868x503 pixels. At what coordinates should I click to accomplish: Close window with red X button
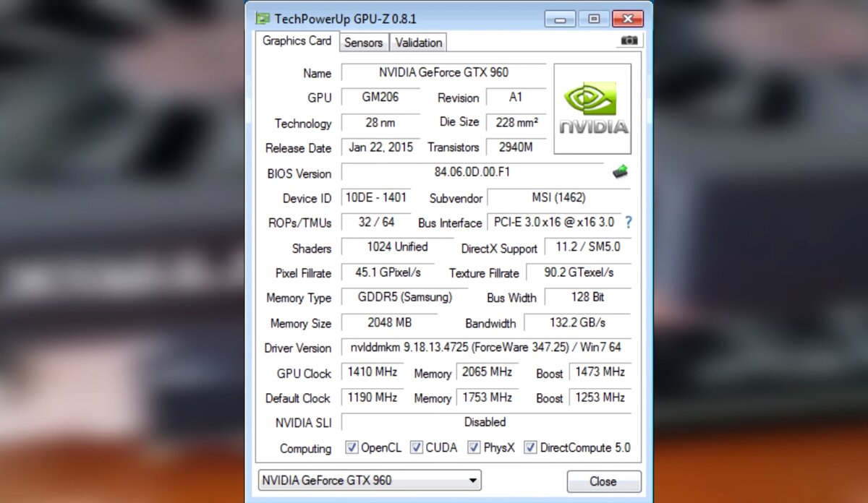click(x=627, y=19)
